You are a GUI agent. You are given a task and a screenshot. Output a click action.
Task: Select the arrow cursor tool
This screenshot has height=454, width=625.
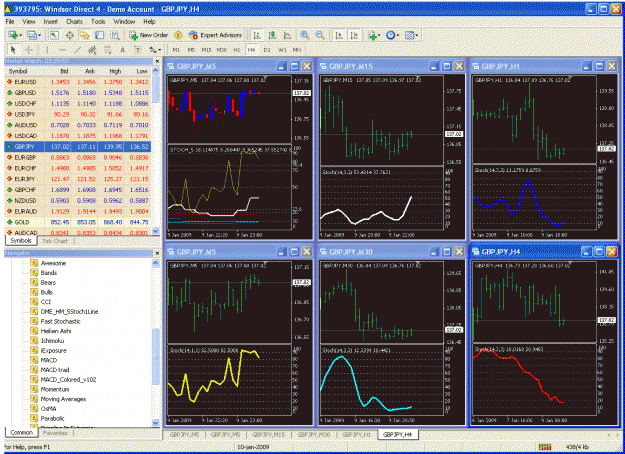click(13, 50)
